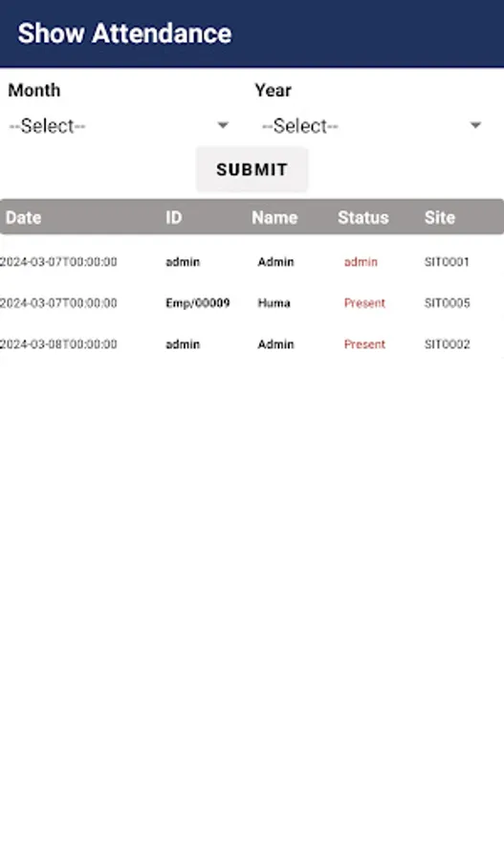Viewport: 504px width, 861px height.
Task: Click the ID column header
Action: point(173,217)
